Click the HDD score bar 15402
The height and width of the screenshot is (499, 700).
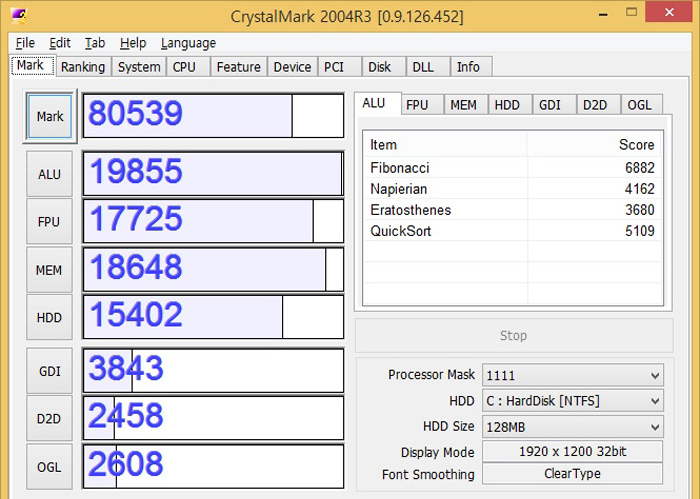(213, 316)
